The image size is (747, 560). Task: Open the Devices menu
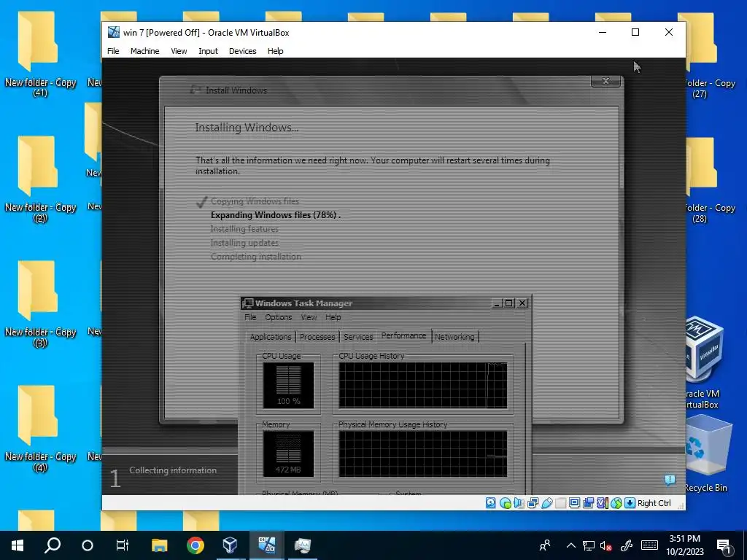[x=242, y=51]
